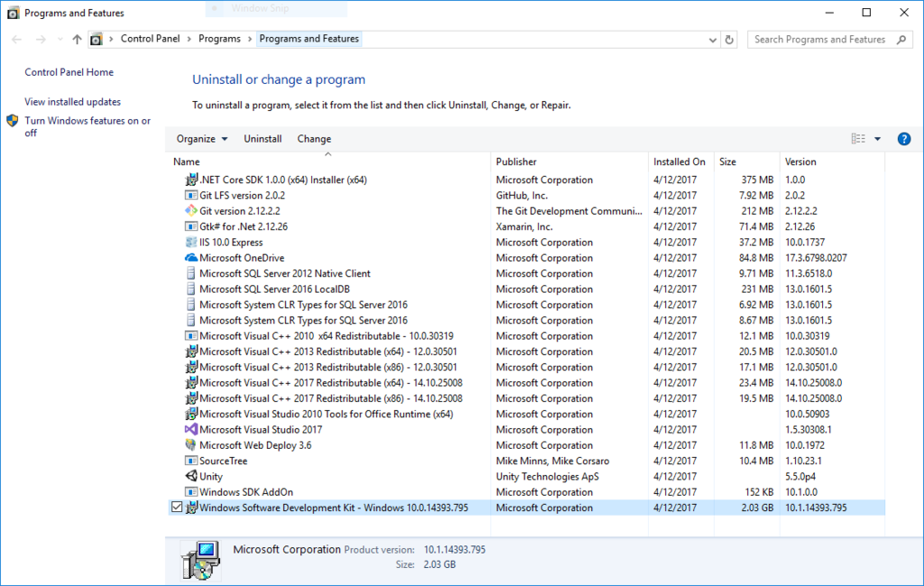Image resolution: width=924 pixels, height=586 pixels.
Task: Click the Change your view button
Action: (858, 139)
